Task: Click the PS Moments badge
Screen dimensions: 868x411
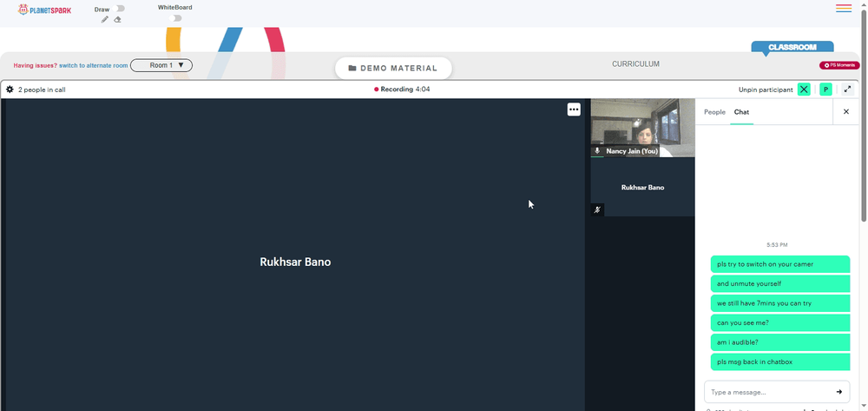Action: [839, 65]
